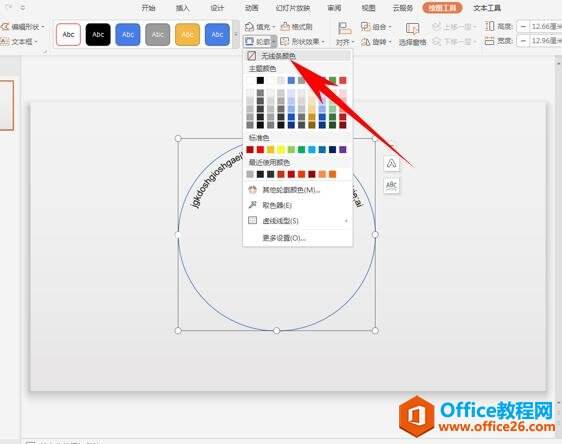Pick black in theme colors top row

click(x=260, y=80)
